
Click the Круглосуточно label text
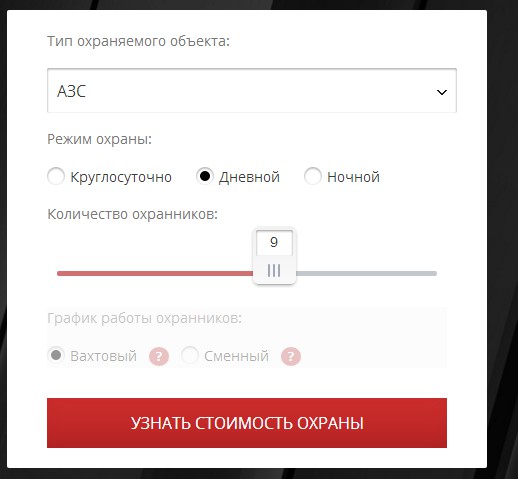tap(121, 177)
